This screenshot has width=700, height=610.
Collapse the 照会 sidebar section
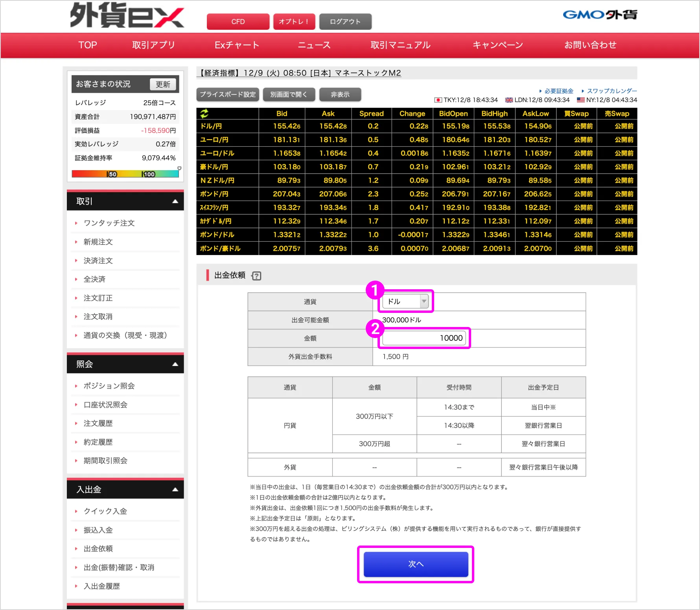[175, 364]
